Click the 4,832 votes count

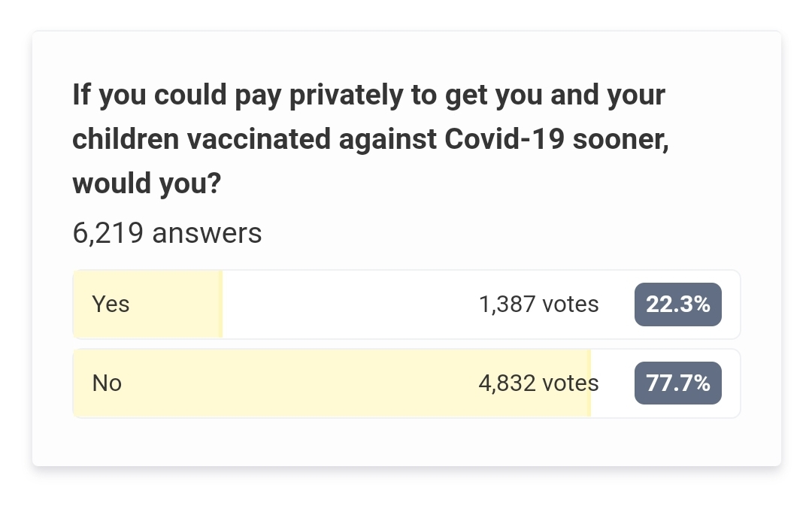(538, 383)
